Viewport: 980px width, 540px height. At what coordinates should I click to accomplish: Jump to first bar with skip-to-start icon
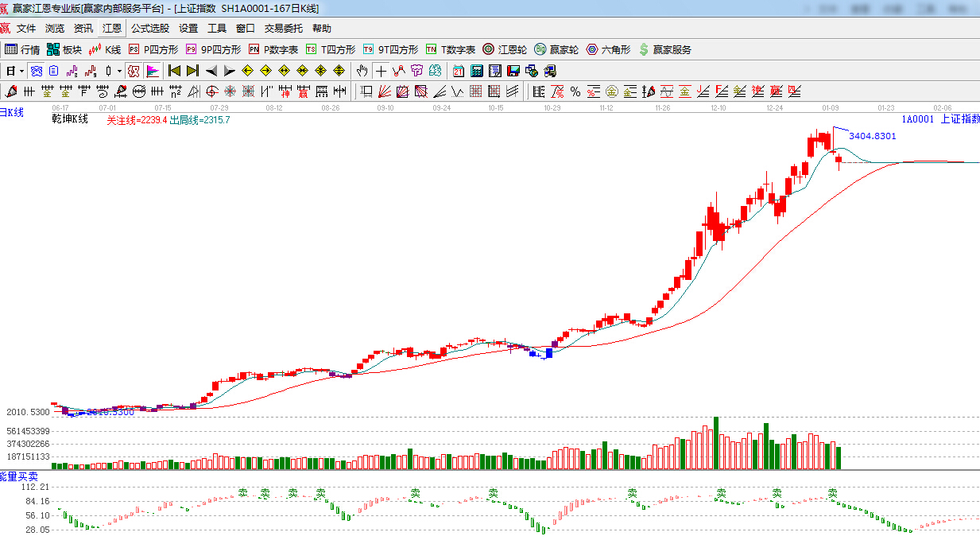174,71
